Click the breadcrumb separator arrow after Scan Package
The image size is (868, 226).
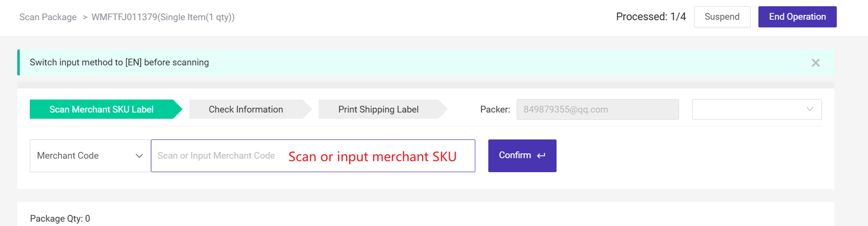pyautogui.click(x=85, y=17)
